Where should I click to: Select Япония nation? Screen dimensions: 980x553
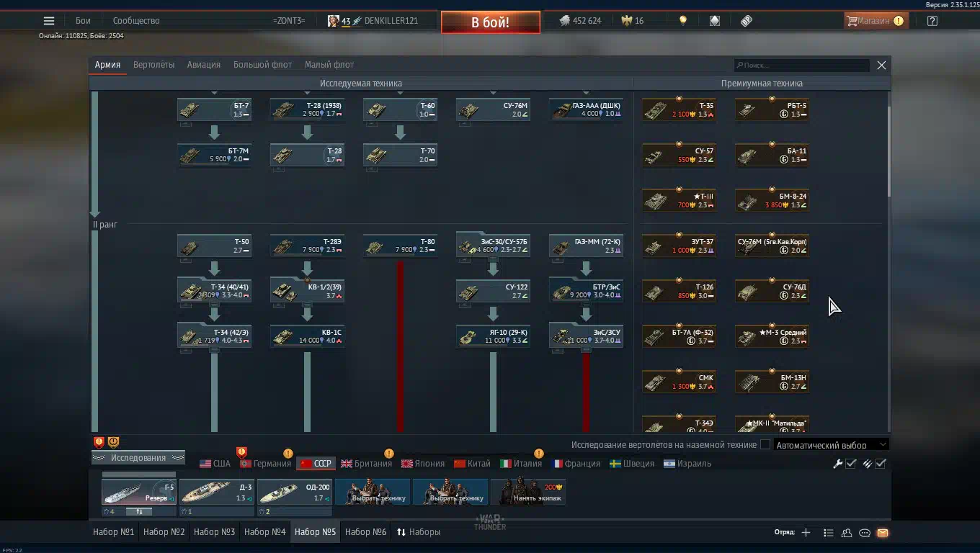(423, 464)
